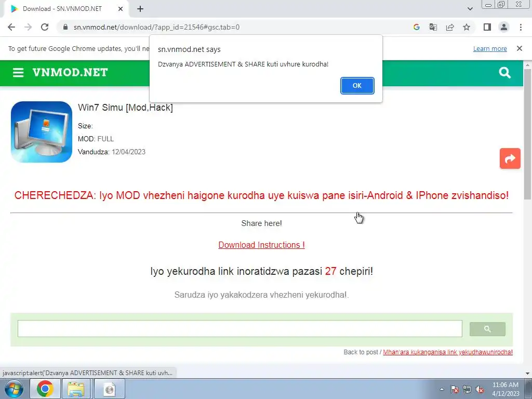Open the Chrome three-dot menu
Screen dimensions: 532x399
tap(521, 27)
